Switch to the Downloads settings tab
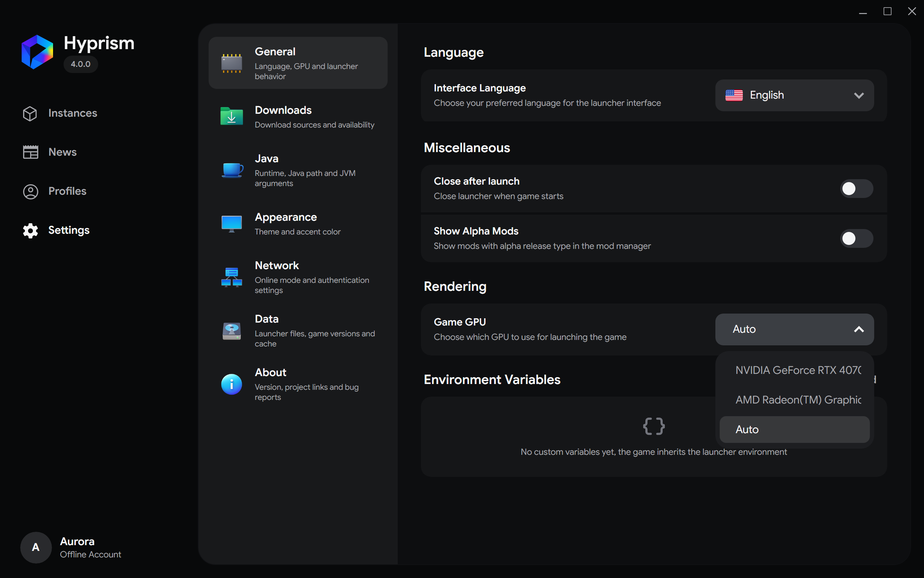This screenshot has height=578, width=924. (298, 117)
